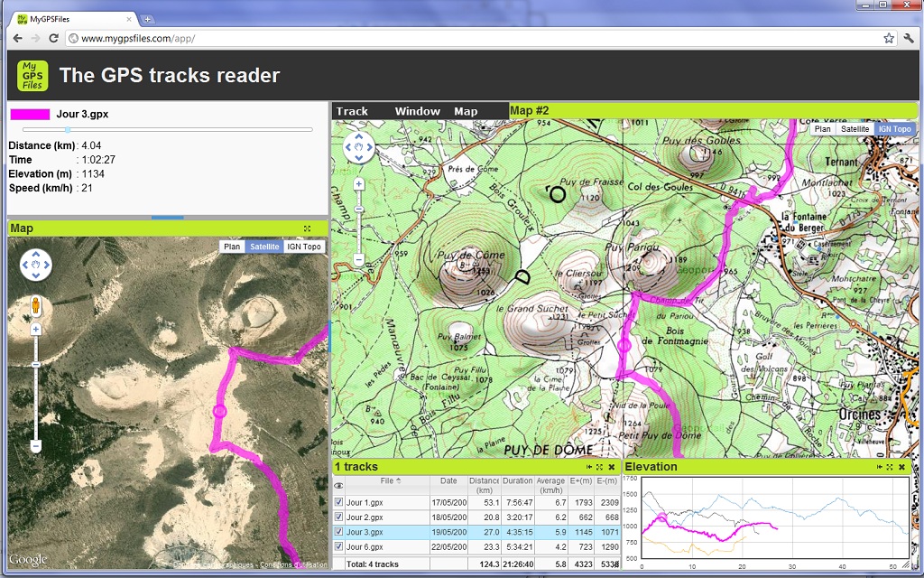Screen dimensions: 924x578
Task: Open the Window menu
Action: (417, 111)
